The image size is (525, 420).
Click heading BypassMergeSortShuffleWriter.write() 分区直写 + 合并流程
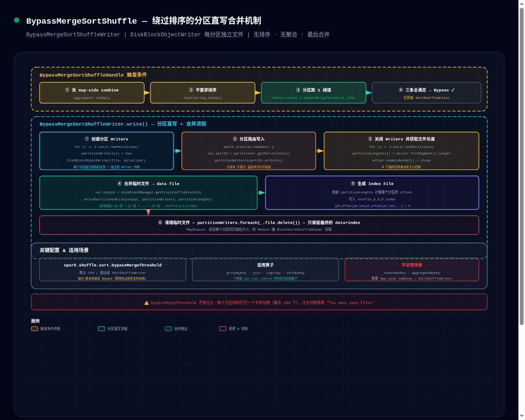click(123, 124)
